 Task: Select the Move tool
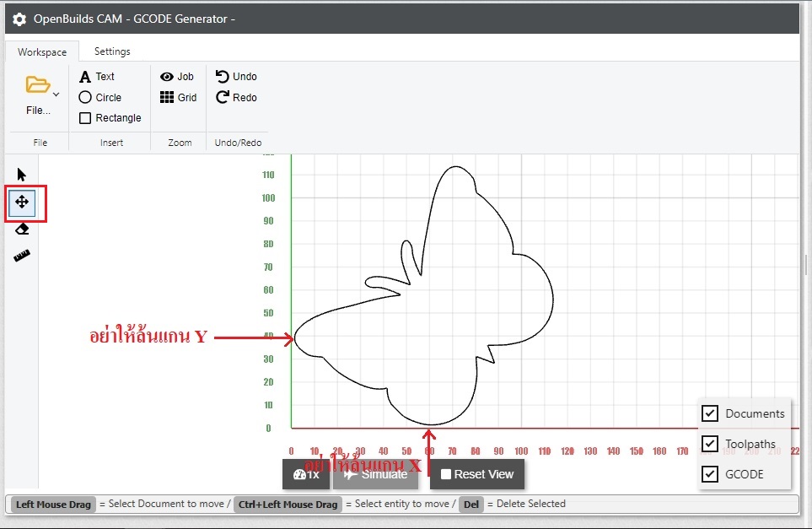click(x=22, y=202)
